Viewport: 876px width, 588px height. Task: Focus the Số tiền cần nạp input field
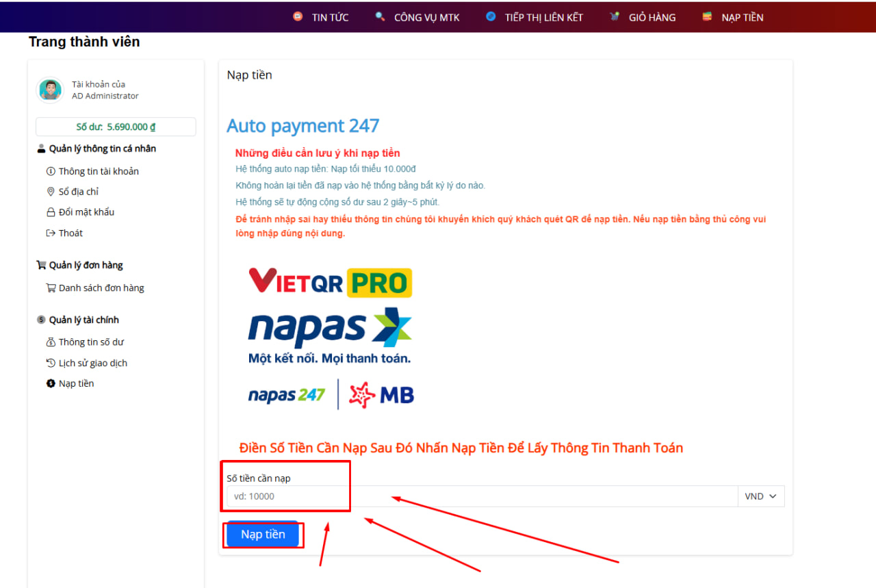[482, 496]
